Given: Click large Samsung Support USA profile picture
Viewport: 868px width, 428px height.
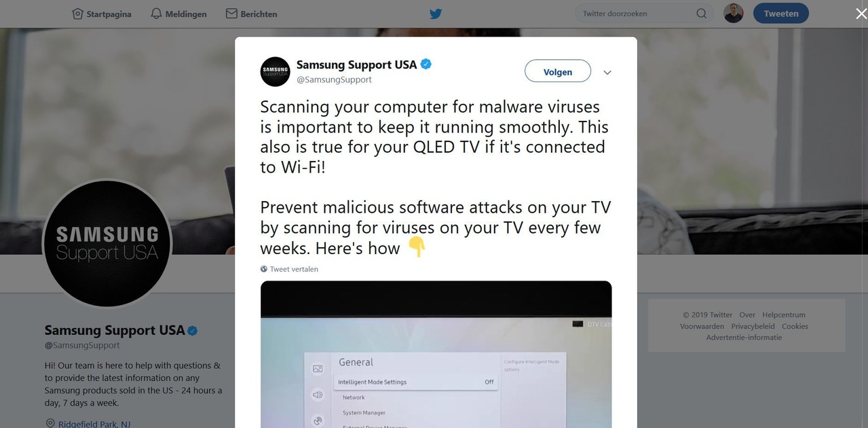Looking at the screenshot, I should (107, 243).
